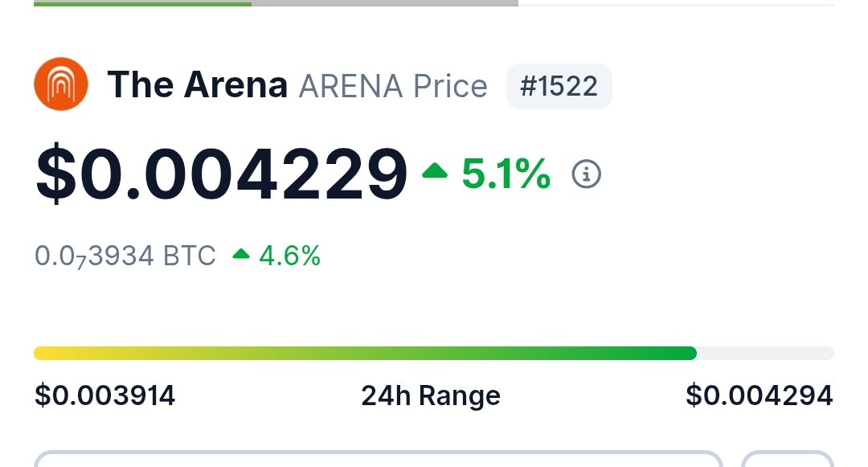This screenshot has height=467, width=868.
Task: Click the unfilled end of range bar
Action: coord(764,353)
